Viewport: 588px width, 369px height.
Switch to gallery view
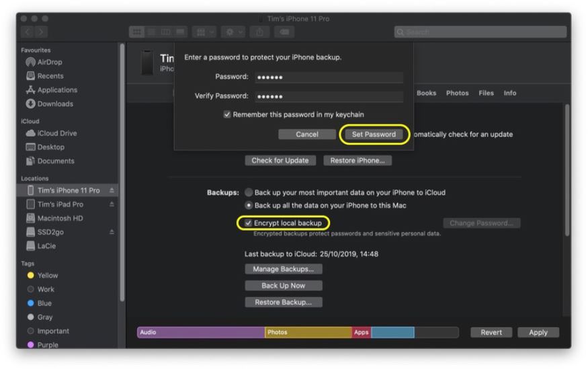[180, 32]
